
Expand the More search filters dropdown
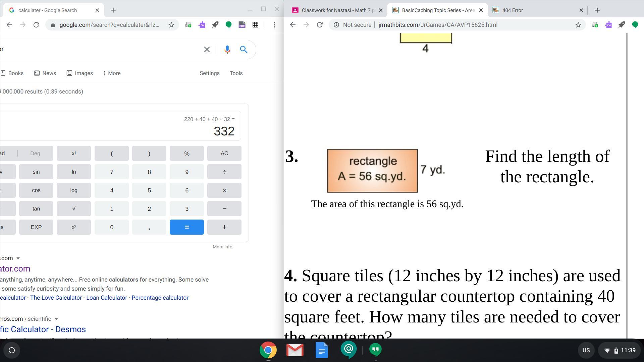112,73
